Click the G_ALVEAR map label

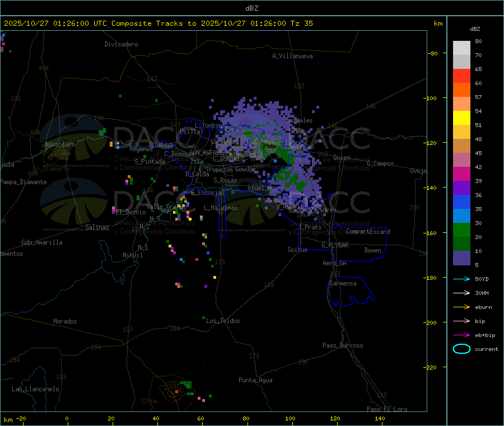coord(335,245)
